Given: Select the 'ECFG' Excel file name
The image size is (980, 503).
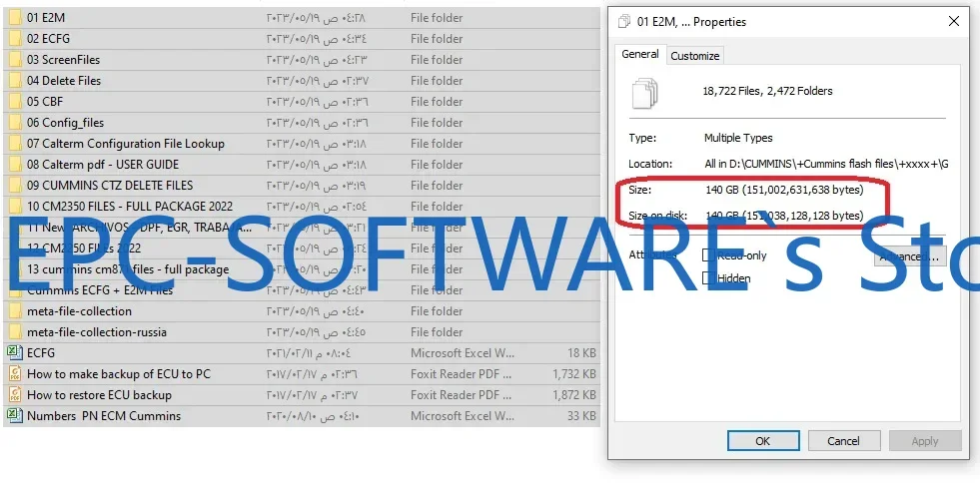Looking at the screenshot, I should [41, 352].
